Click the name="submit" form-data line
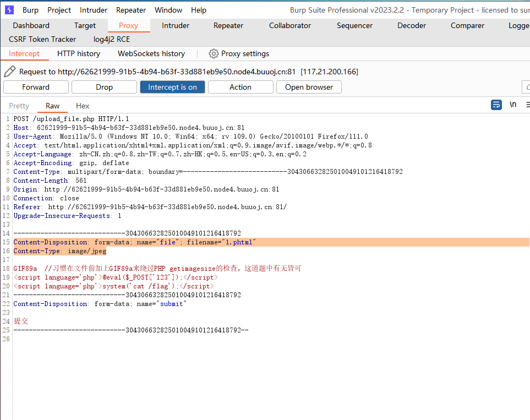The height and width of the screenshot is (420, 530). [x=100, y=304]
